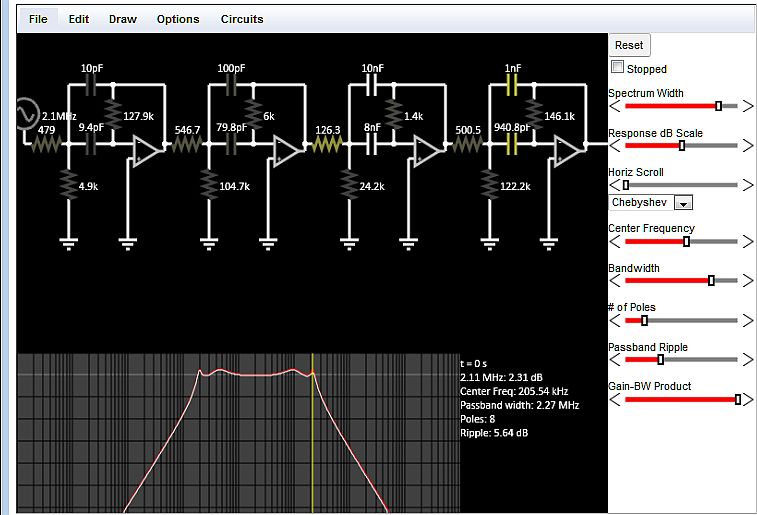Screen dimensions: 757x515
Task: Increase # of Poles with right arrow
Action: pos(748,320)
